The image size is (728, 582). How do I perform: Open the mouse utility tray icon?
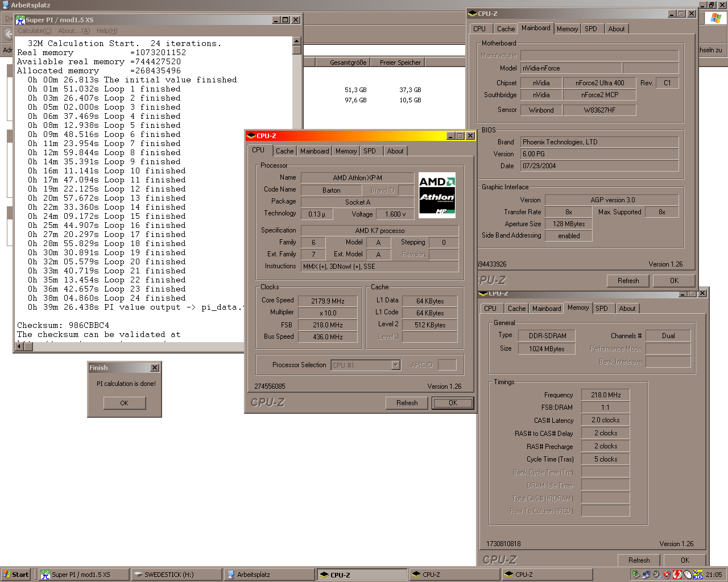pyautogui.click(x=688, y=575)
